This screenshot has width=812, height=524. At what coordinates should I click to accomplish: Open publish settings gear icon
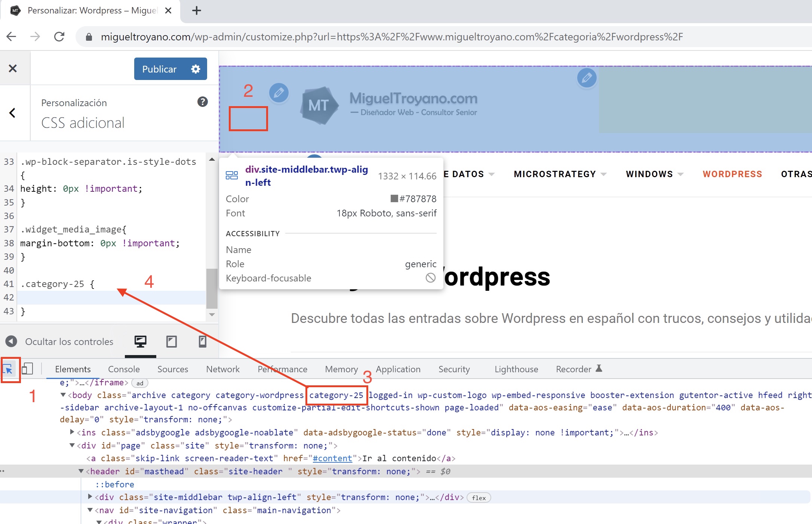click(x=196, y=69)
